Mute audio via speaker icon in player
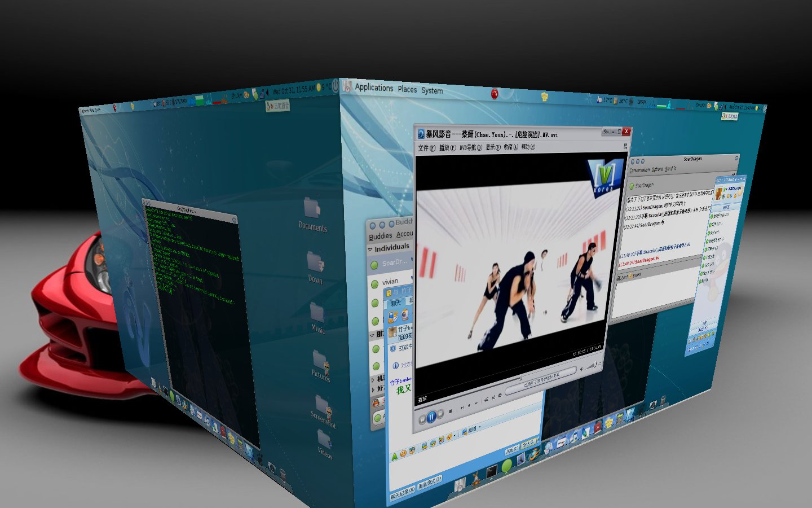Image resolution: width=812 pixels, height=508 pixels. click(x=581, y=369)
